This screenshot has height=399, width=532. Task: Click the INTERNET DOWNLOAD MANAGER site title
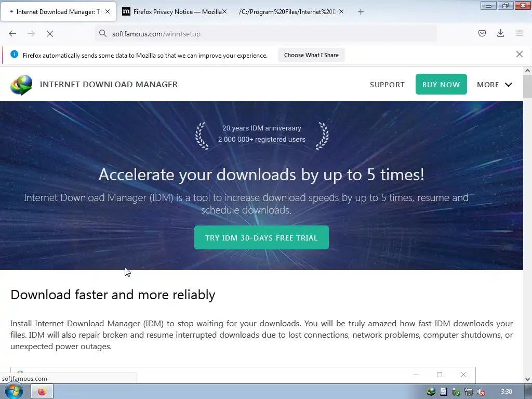pos(109,85)
